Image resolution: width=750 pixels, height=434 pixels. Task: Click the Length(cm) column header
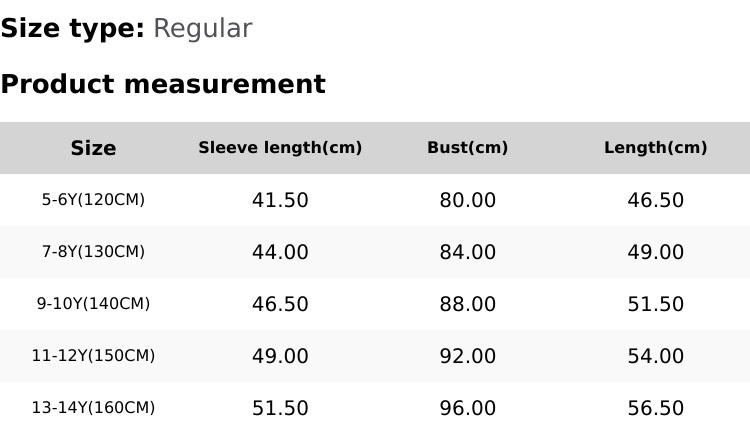click(655, 148)
